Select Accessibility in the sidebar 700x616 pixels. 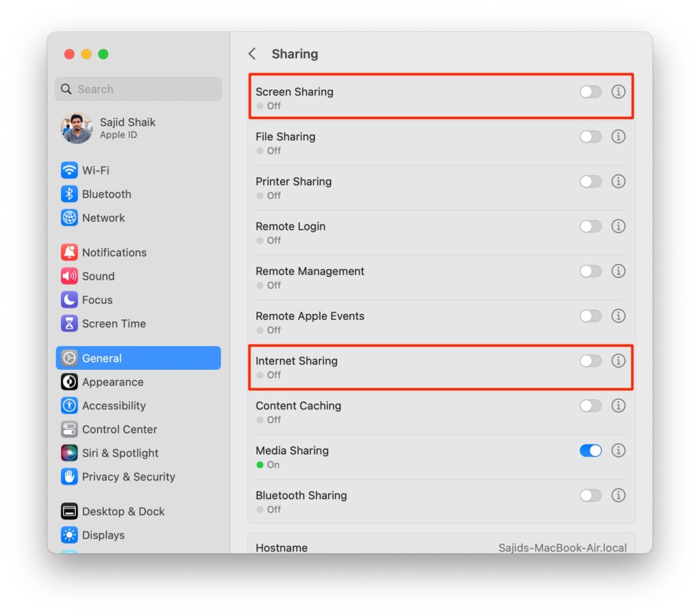click(x=138, y=405)
